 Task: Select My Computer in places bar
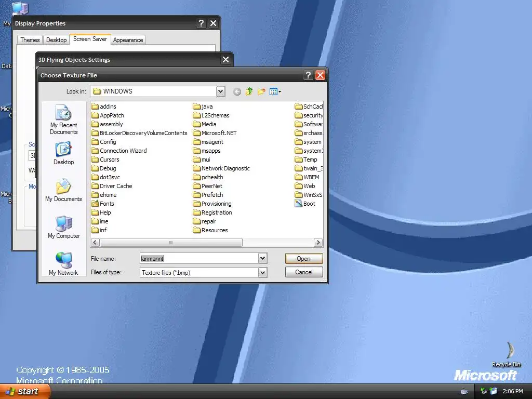tap(63, 227)
